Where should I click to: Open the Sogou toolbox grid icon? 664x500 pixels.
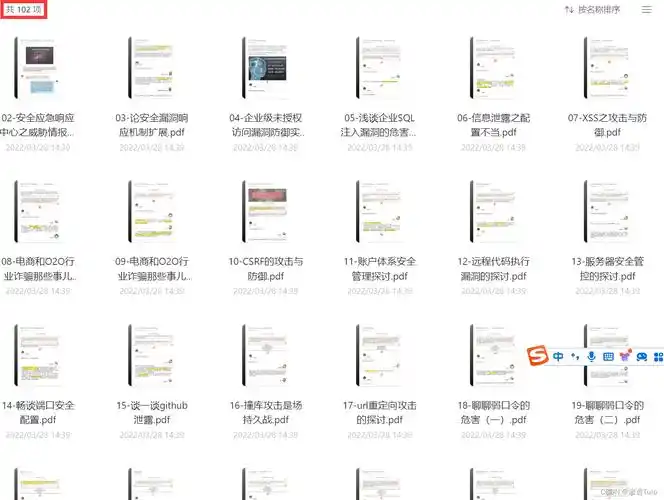(x=658, y=356)
